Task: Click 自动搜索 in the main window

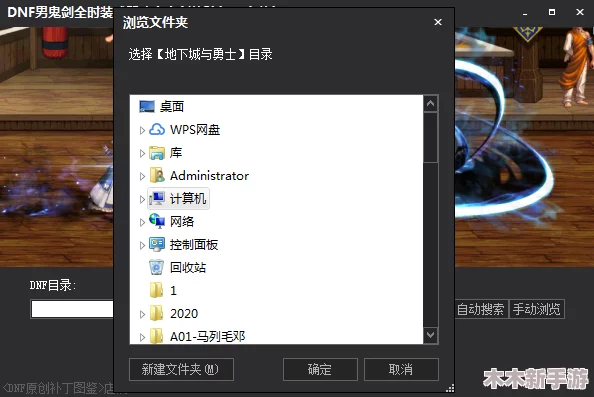Action: point(481,309)
